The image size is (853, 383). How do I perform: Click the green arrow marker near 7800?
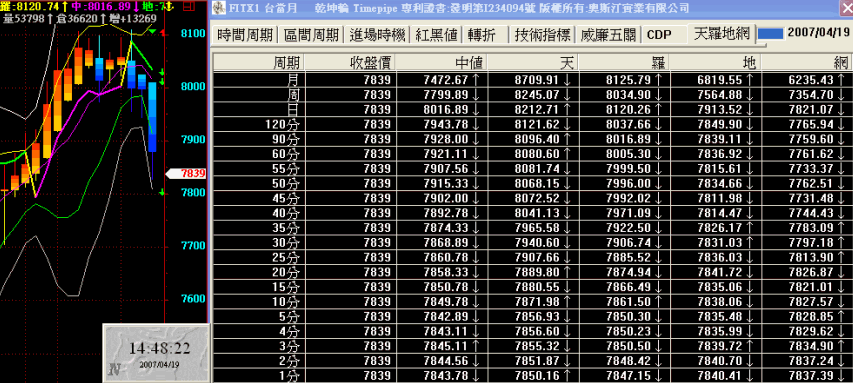(x=162, y=192)
